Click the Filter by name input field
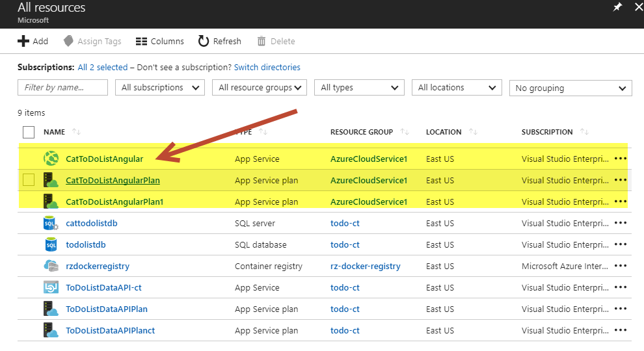The width and height of the screenshot is (644, 351). coord(62,88)
